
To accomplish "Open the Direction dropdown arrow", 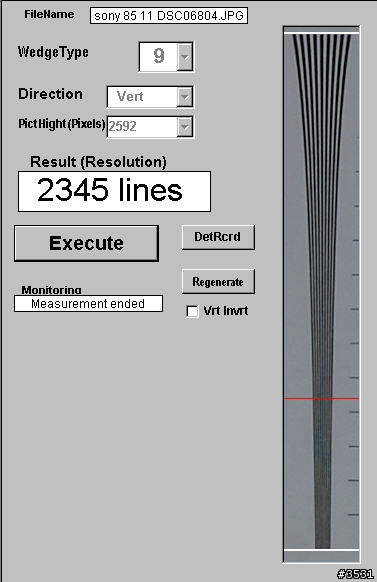I will point(184,97).
